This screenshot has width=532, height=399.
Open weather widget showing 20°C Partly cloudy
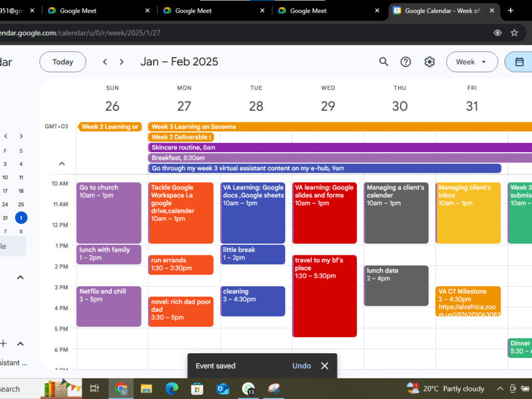click(x=445, y=389)
